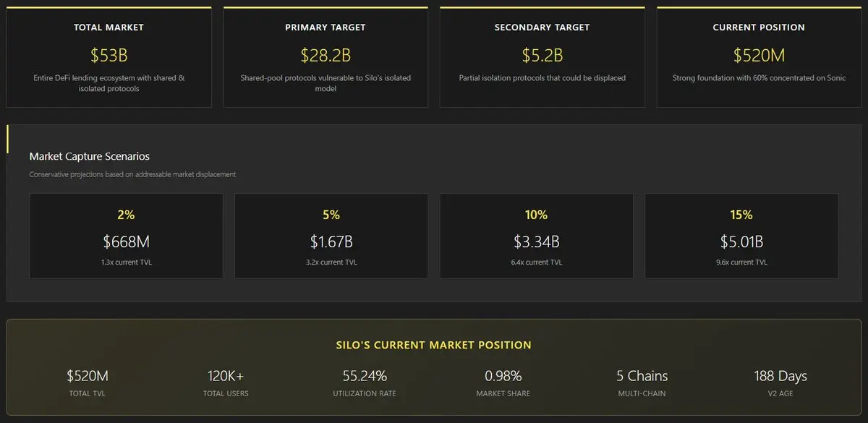Click the 1.3x current TVL label

coord(126,262)
